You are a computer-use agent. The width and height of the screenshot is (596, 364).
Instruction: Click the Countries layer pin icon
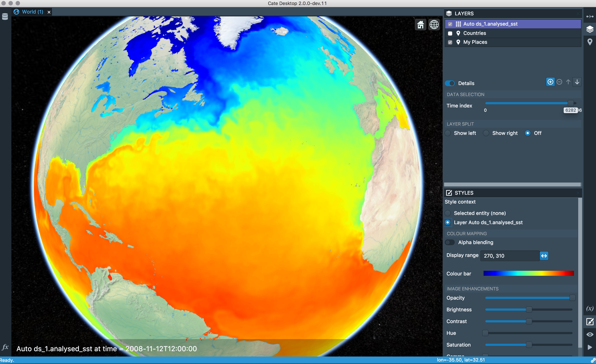click(458, 33)
